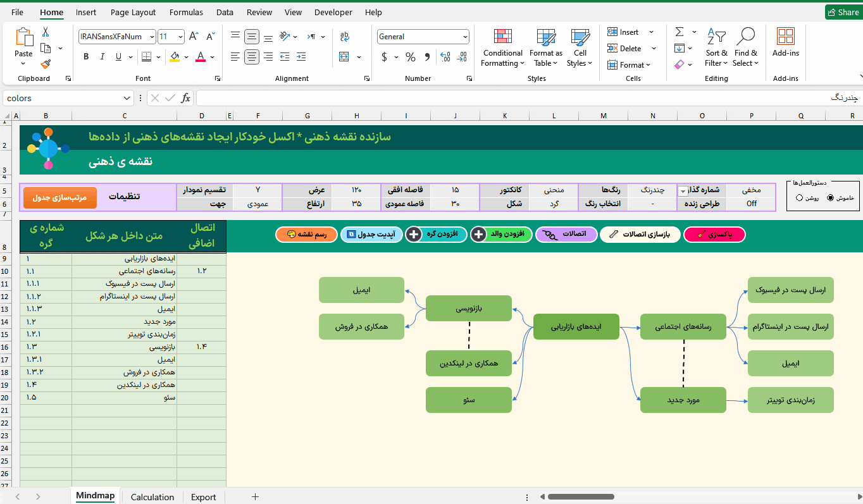
Task: Switch to the Formulas tab
Action: point(186,12)
